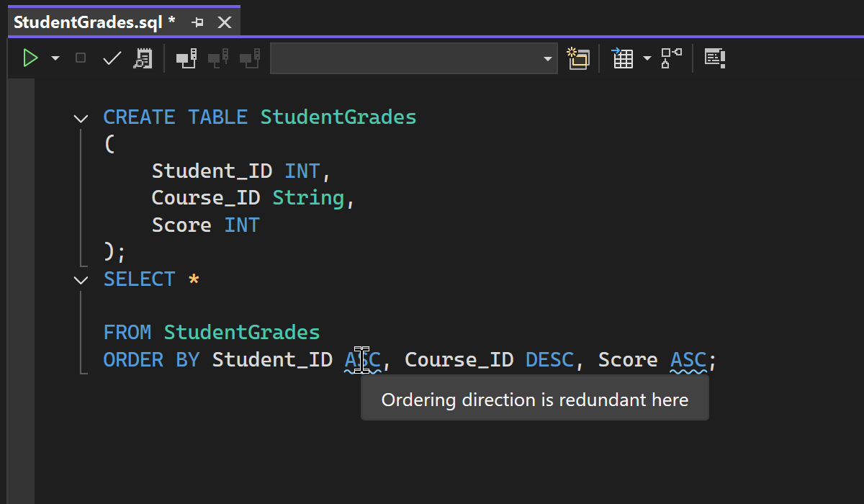This screenshot has width=864, height=504.
Task: Click the Parse checkmark icon
Action: pyautogui.click(x=112, y=58)
